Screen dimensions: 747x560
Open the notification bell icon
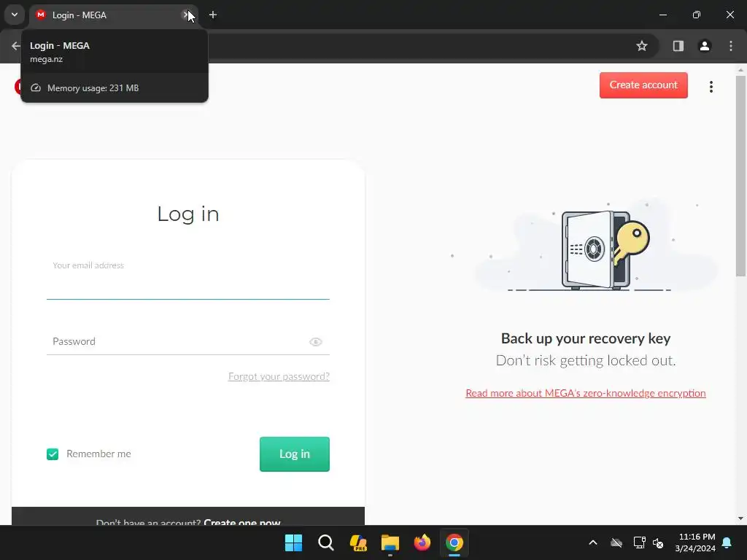727,542
